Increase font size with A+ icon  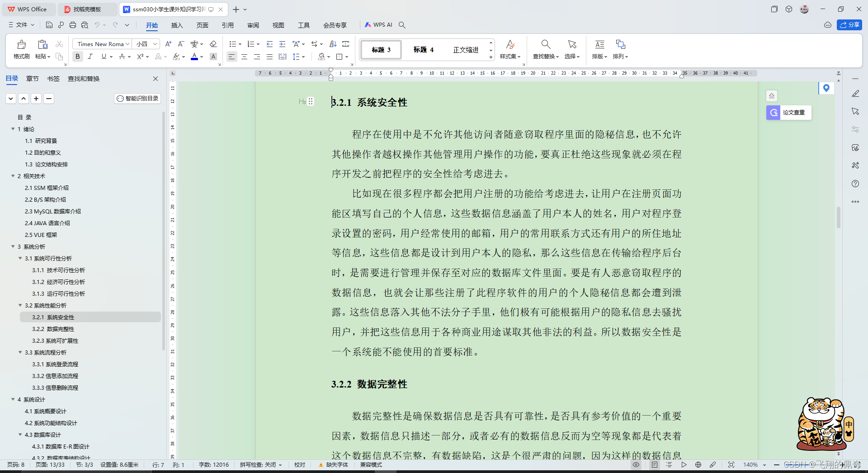point(168,44)
